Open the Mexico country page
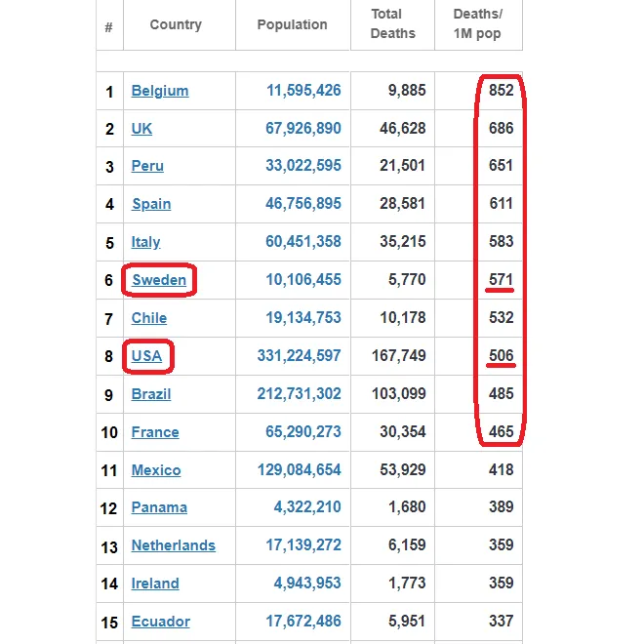 156,470
